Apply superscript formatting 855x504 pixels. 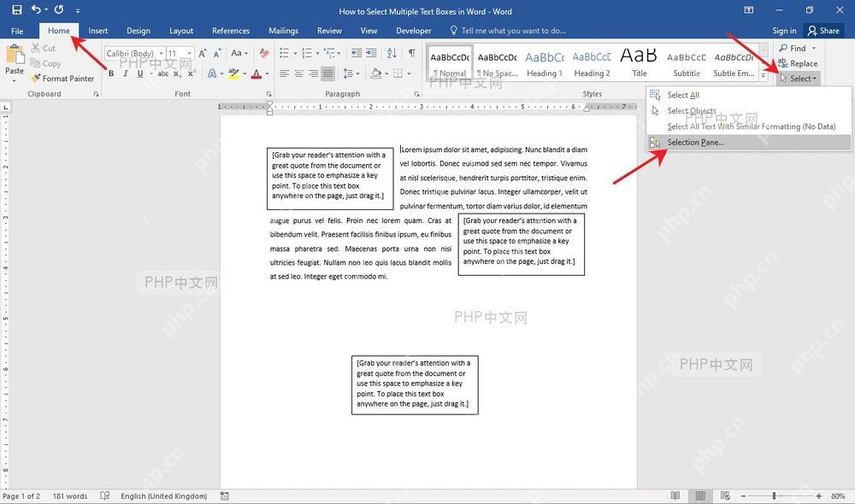pyautogui.click(x=192, y=73)
